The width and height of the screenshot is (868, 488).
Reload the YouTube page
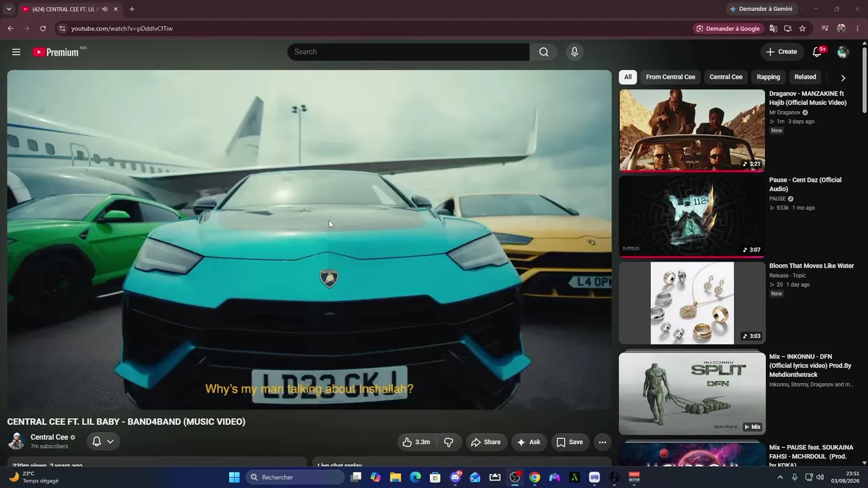[43, 28]
